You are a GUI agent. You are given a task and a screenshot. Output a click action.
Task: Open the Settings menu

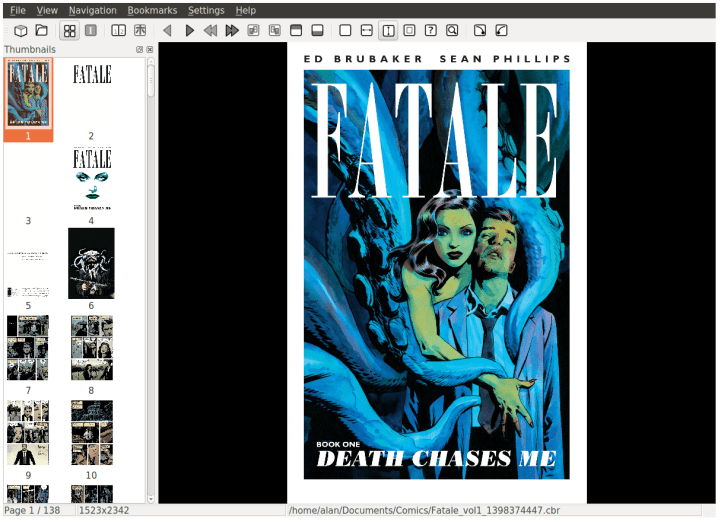pos(206,10)
